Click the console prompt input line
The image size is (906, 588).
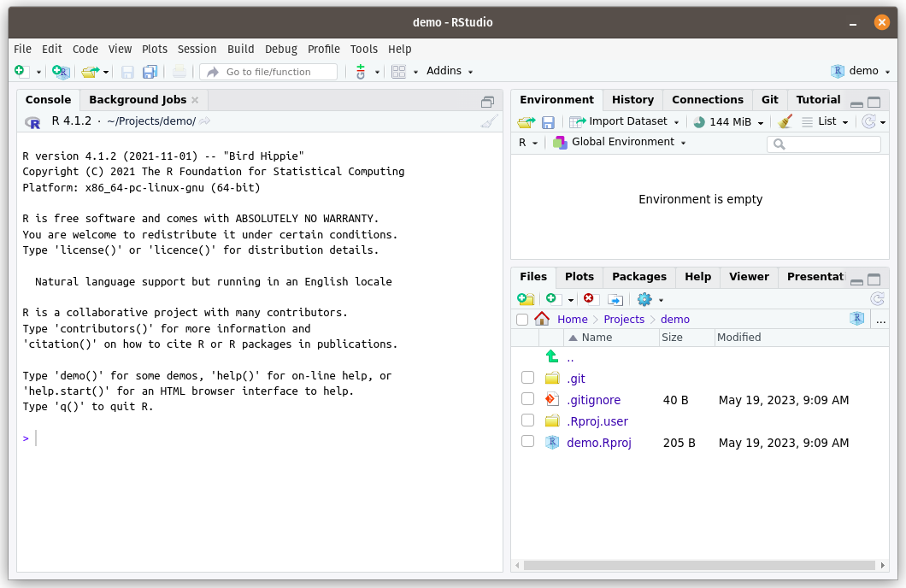[260, 438]
